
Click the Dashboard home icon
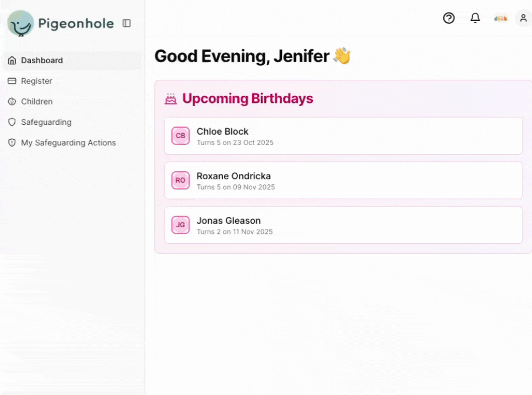click(x=12, y=61)
